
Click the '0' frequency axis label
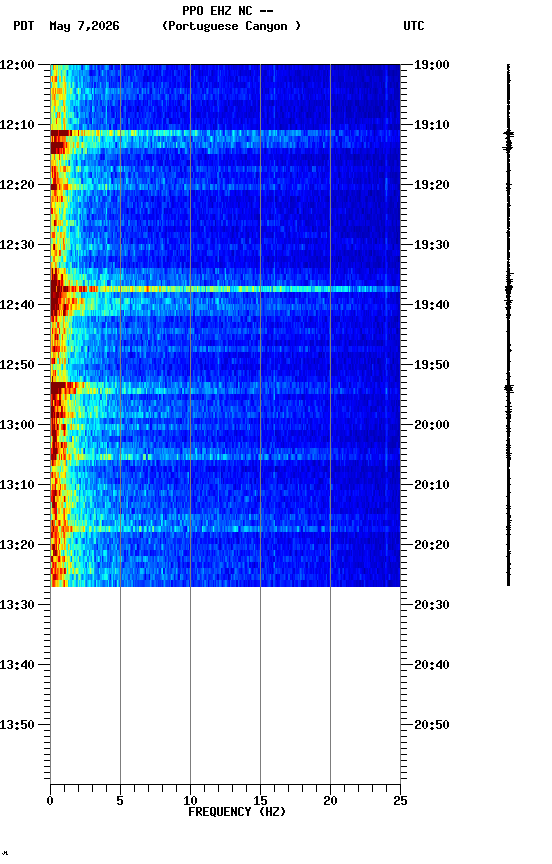pyautogui.click(x=50, y=801)
